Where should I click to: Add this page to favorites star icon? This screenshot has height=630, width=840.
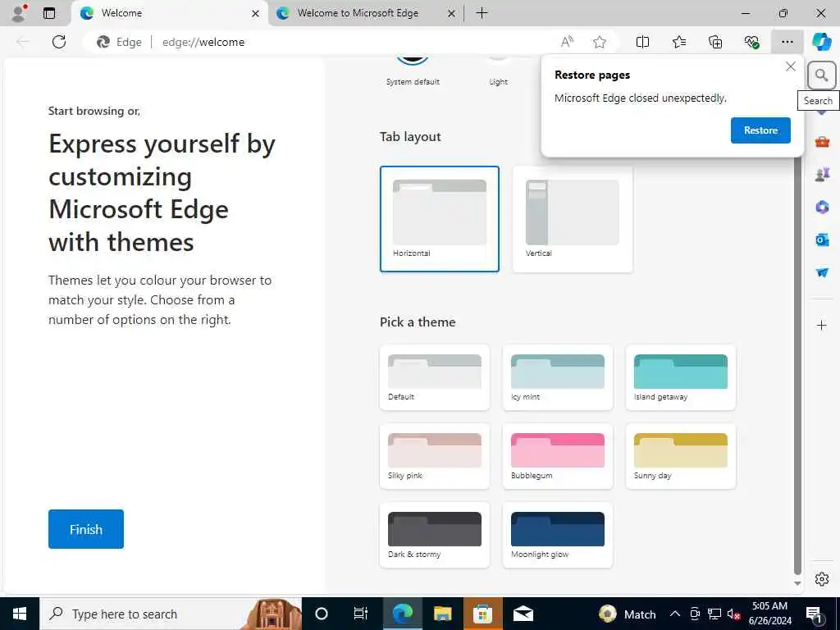(x=600, y=42)
